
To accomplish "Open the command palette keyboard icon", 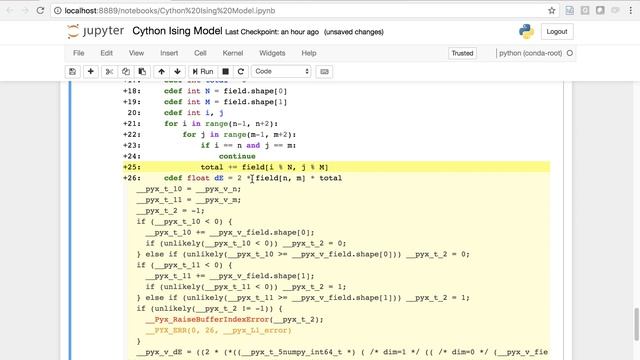I will point(324,71).
